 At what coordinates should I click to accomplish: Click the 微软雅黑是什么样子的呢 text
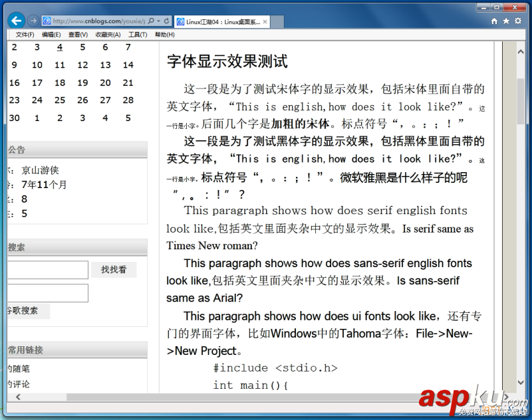click(404, 177)
